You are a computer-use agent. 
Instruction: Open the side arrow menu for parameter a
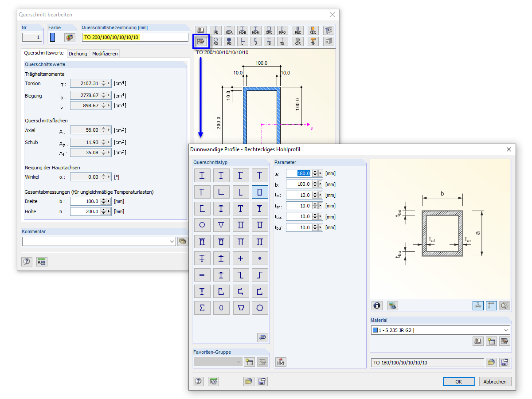(321, 173)
